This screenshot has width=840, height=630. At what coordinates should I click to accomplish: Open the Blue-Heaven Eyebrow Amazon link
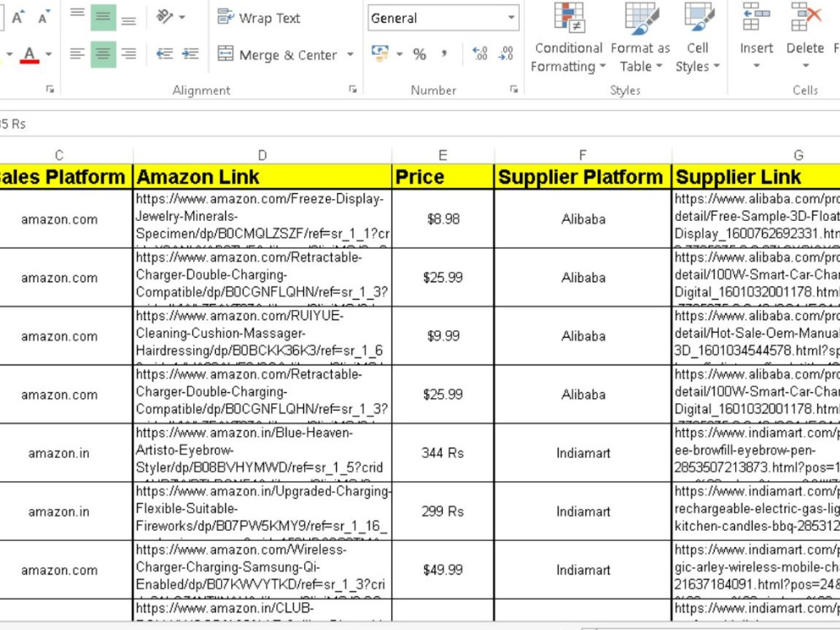click(x=262, y=454)
